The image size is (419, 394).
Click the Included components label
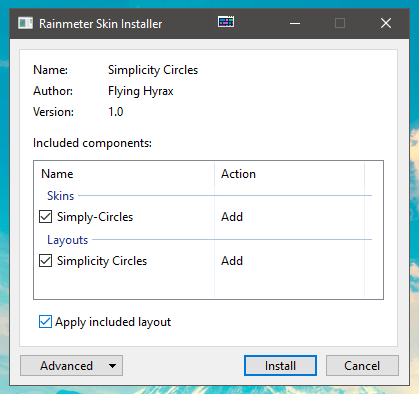pyautogui.click(x=92, y=143)
